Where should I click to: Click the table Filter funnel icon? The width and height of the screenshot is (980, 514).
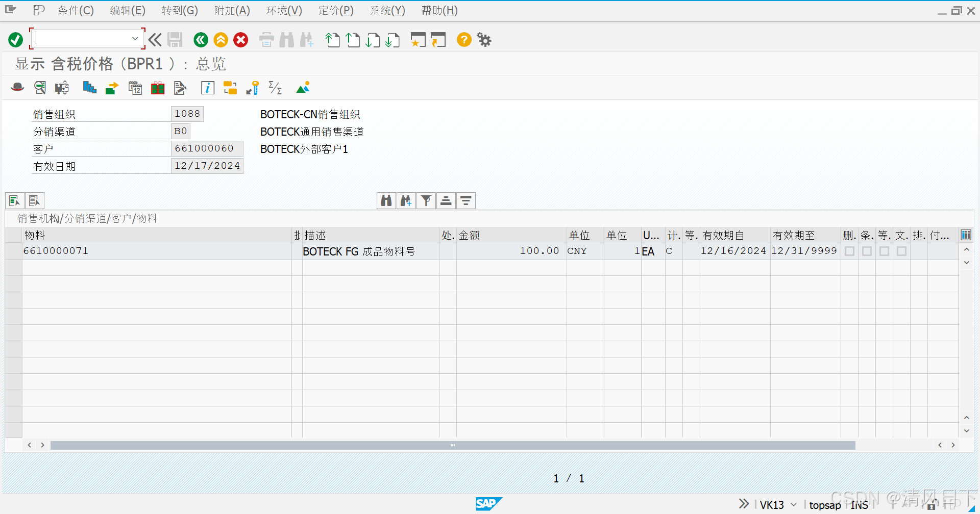[426, 200]
